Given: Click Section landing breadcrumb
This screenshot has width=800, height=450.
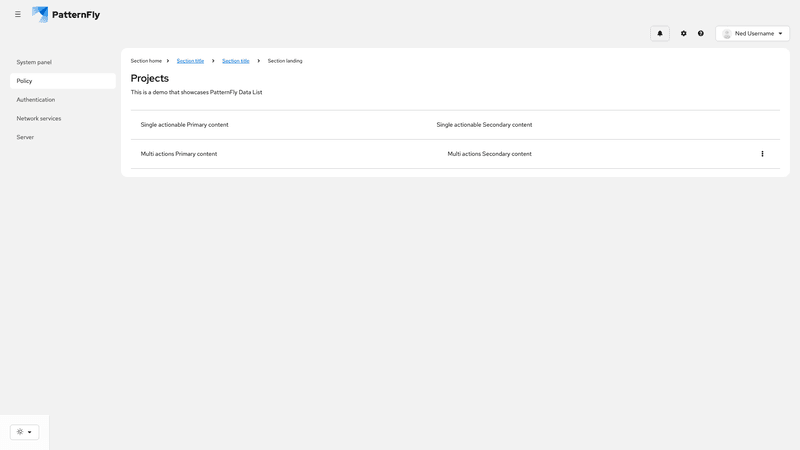Looking at the screenshot, I should click(285, 61).
